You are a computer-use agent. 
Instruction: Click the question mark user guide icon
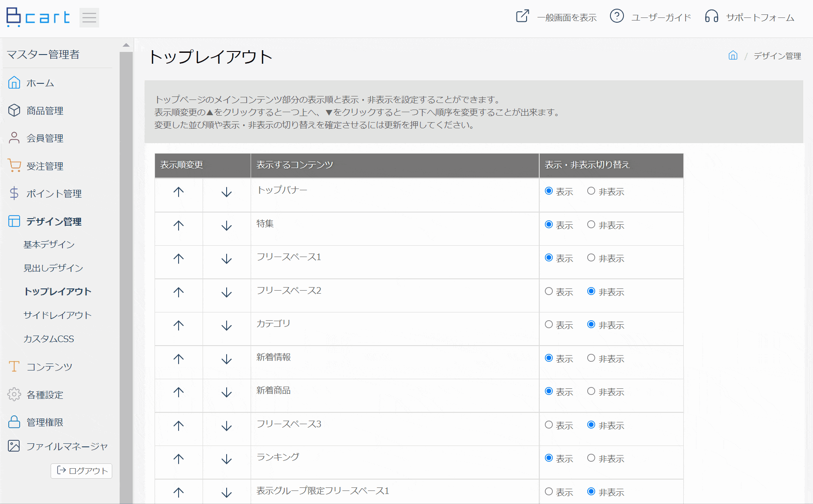[617, 16]
